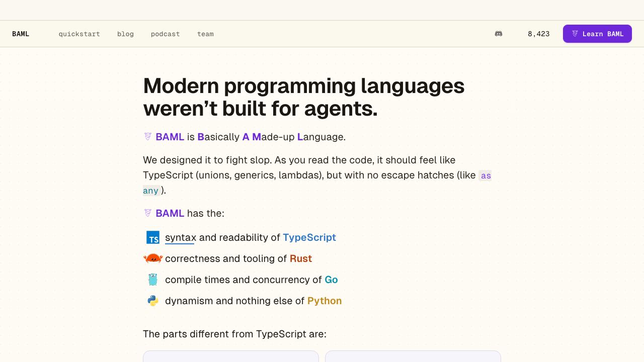Viewport: 644px width, 362px height.
Task: Click the orange 'Rust' word
Action: 301,258
